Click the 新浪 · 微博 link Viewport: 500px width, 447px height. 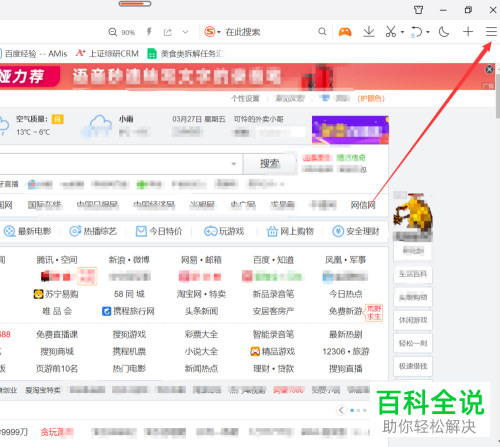click(129, 260)
